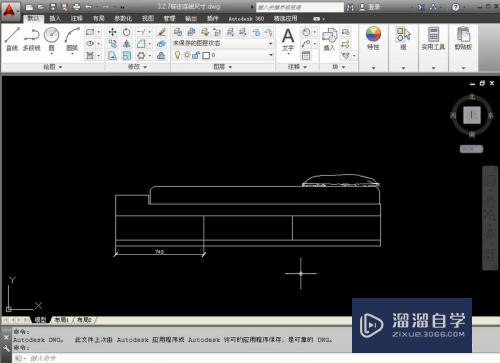
Task: Expand the Annotation (注释) panel arrow
Action: [305, 67]
